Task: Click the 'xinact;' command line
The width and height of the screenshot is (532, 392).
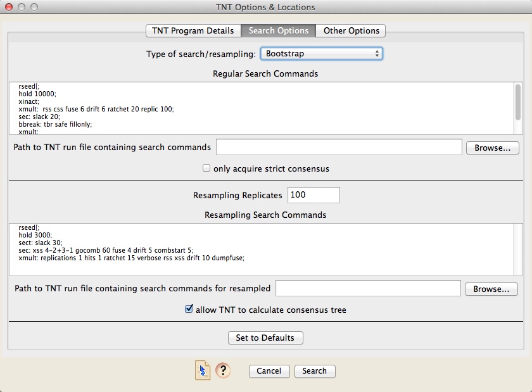Action: coord(29,101)
